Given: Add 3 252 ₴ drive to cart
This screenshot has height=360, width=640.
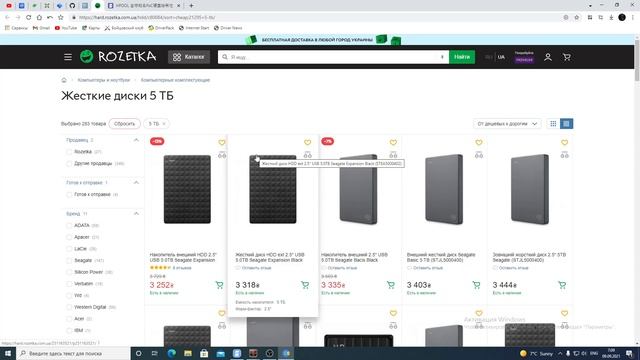Looking at the screenshot, I should click(219, 285).
